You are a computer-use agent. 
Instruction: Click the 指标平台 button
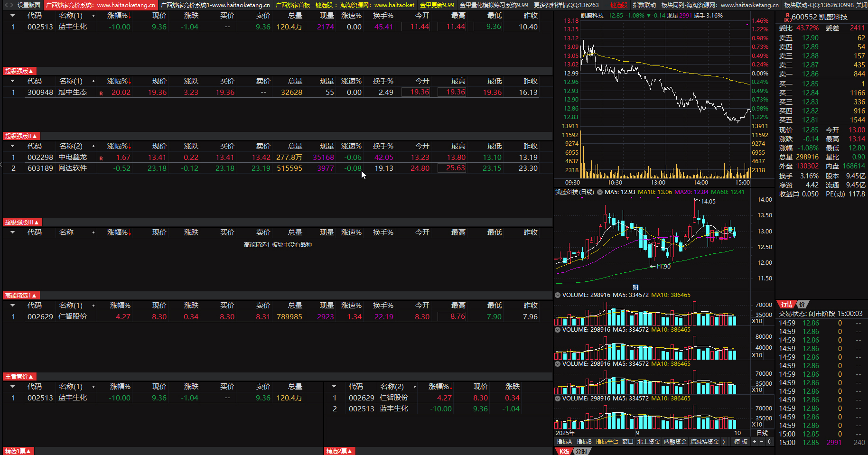point(607,442)
